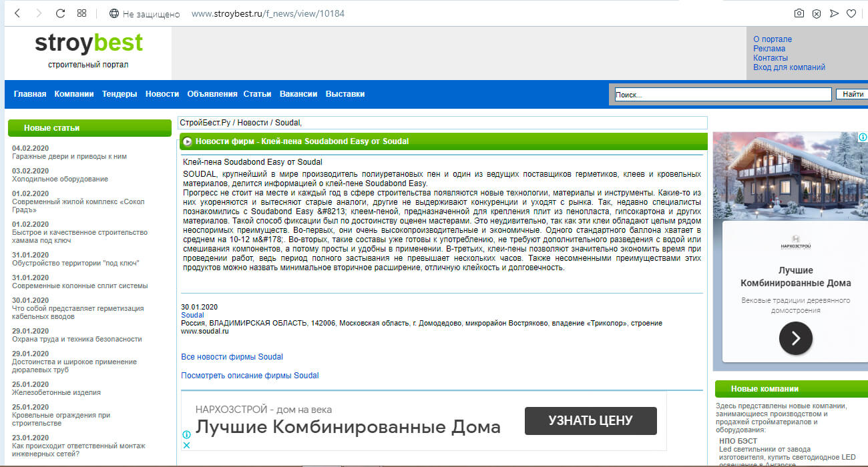Image resolution: width=868 pixels, height=467 pixels.
Task: Open the 'О портале' link
Action: 773,39
